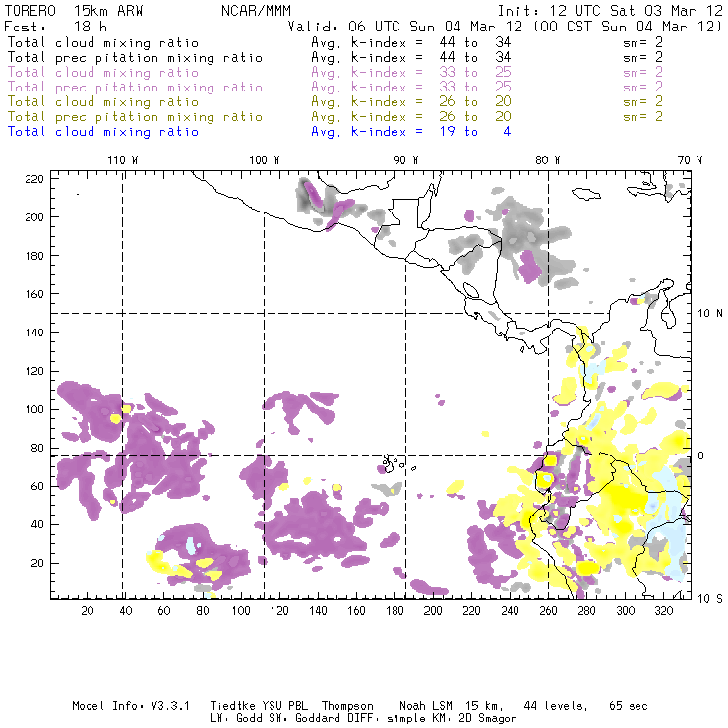The image size is (728, 728).
Task: Click the "110 W" longitude label
Action: click(x=123, y=160)
